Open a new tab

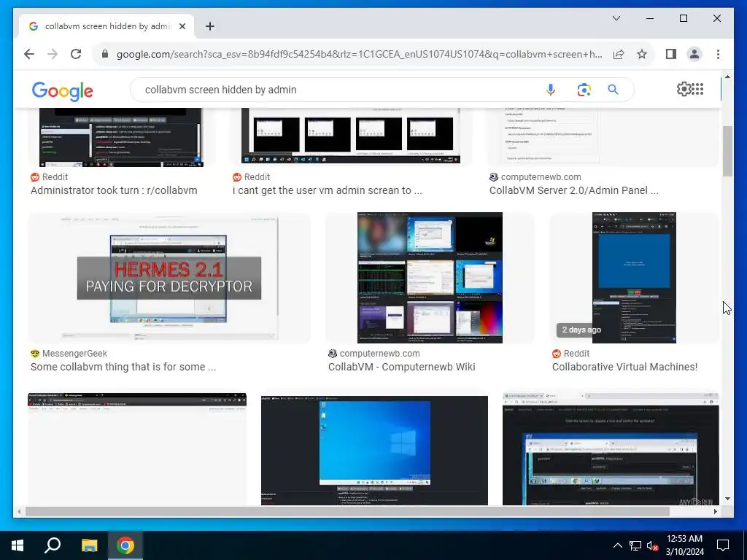click(210, 26)
